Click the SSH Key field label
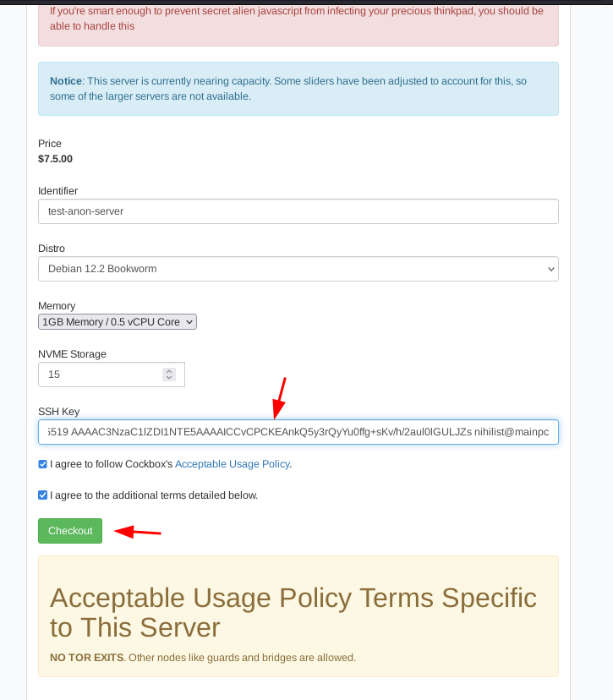Viewport: 613px width, 700px height. 58,412
